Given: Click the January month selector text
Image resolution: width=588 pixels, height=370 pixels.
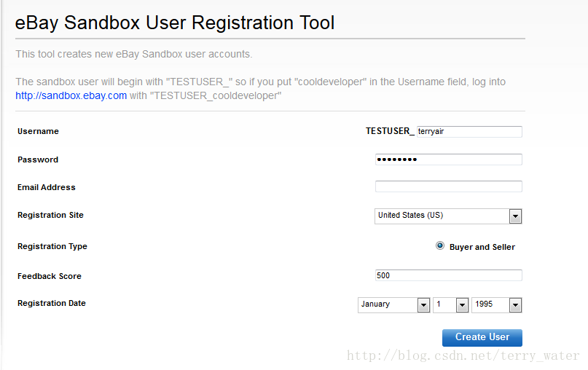Looking at the screenshot, I should (375, 304).
